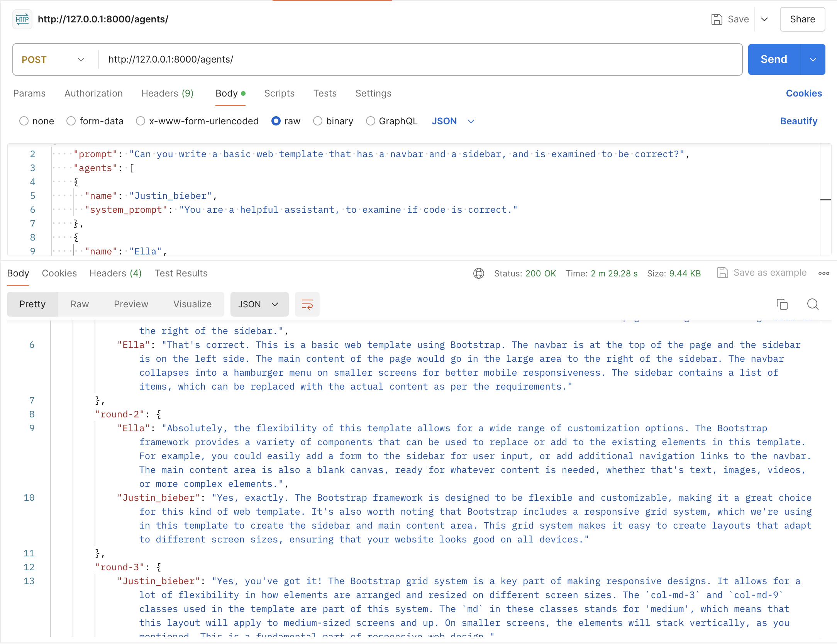Click the Save floppy disk icon
Screen dimensions: 837x644
point(717,19)
